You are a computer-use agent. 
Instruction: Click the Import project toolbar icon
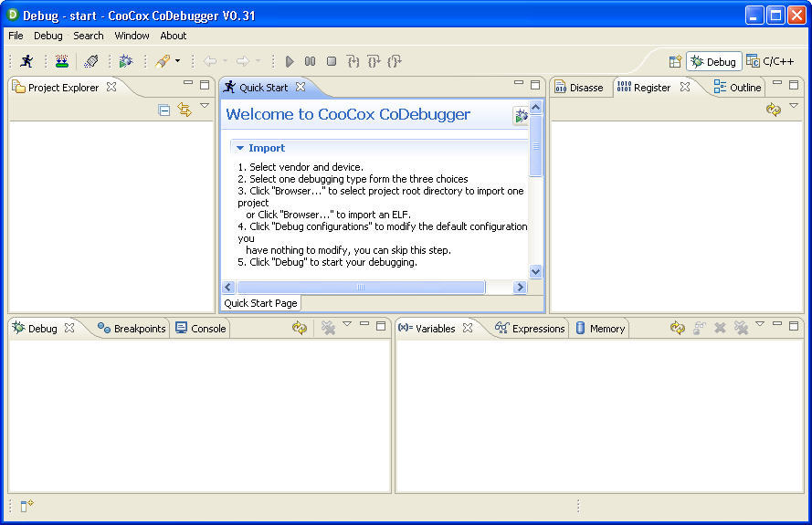(61, 61)
